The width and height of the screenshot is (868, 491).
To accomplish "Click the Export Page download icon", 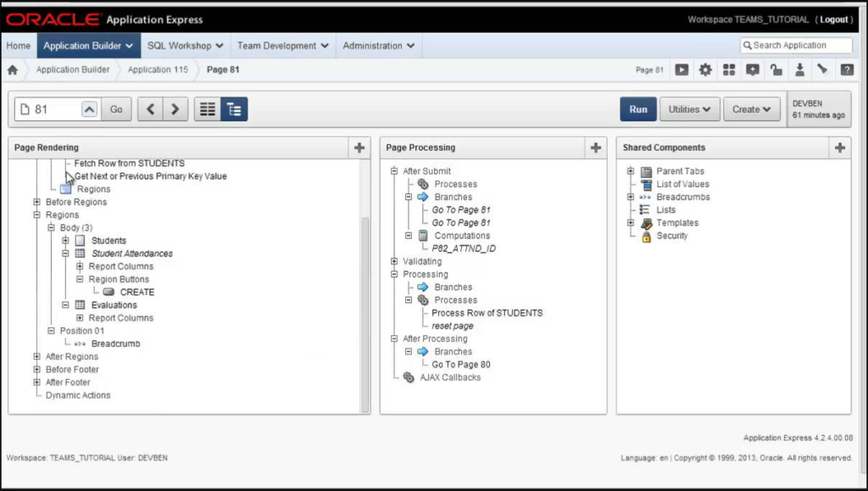I will [x=799, y=70].
